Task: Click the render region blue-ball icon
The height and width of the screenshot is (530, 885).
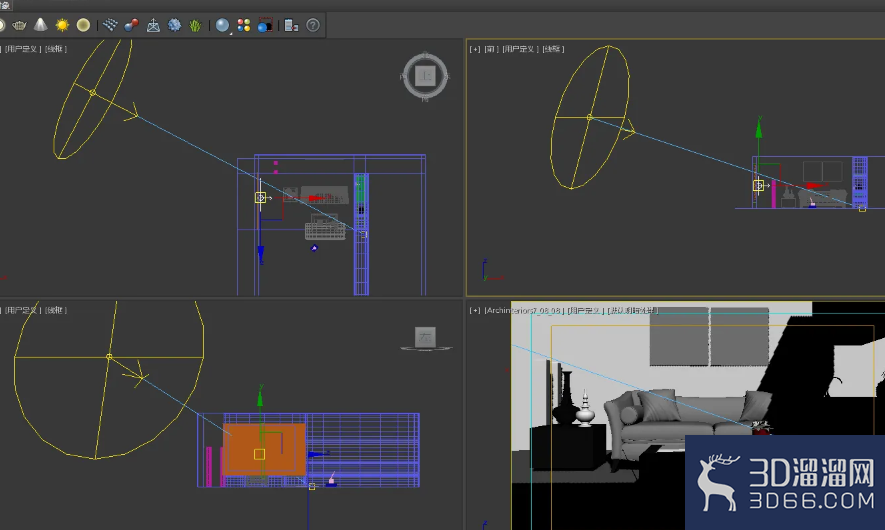Action: pos(265,25)
